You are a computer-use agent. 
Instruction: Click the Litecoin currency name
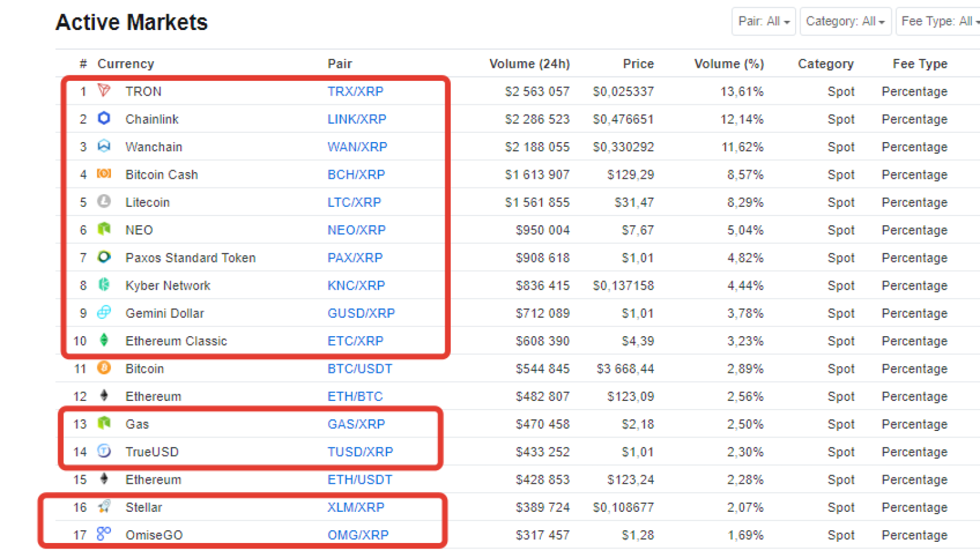(148, 203)
